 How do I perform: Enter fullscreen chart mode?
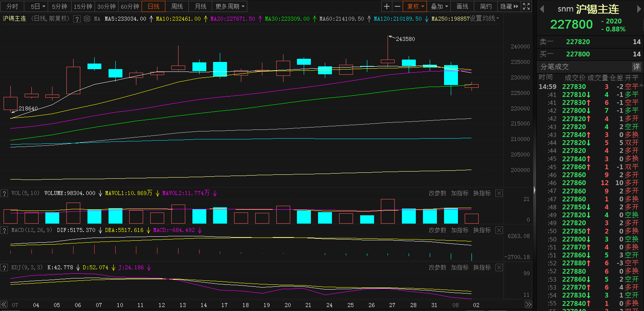pos(526,6)
